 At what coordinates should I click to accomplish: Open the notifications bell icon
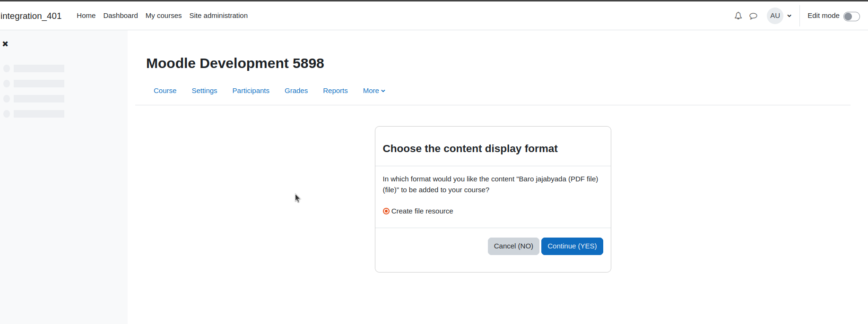tap(738, 16)
